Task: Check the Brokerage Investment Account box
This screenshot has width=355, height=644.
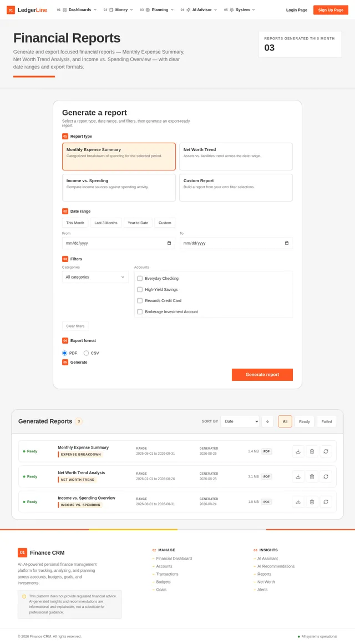Action: (x=140, y=312)
